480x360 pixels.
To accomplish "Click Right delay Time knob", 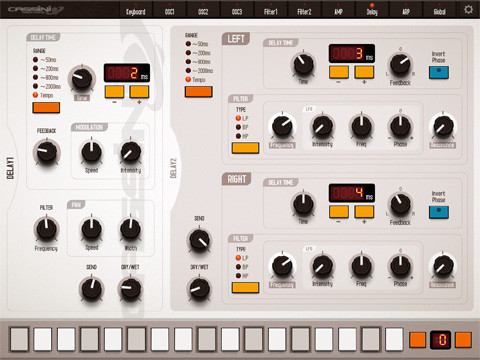I will pos(303,204).
